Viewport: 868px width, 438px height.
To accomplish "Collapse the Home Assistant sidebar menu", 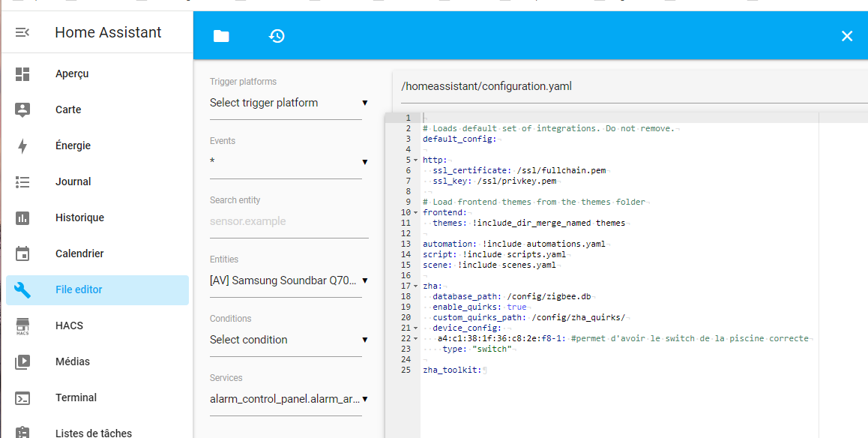I will coord(22,33).
